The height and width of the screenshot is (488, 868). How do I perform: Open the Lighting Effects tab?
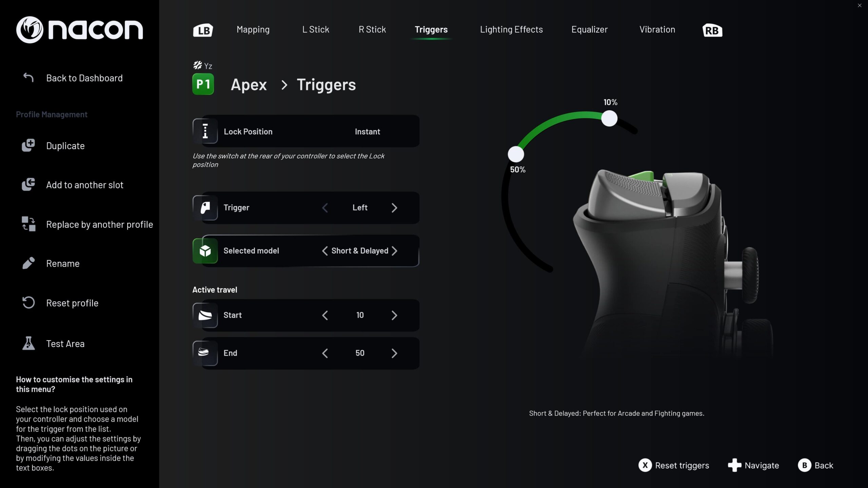(511, 29)
